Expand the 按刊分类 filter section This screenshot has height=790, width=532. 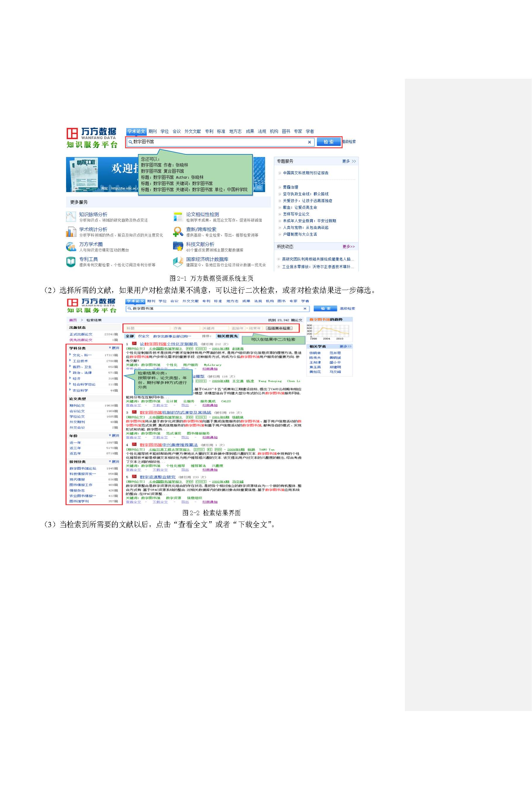[114, 461]
